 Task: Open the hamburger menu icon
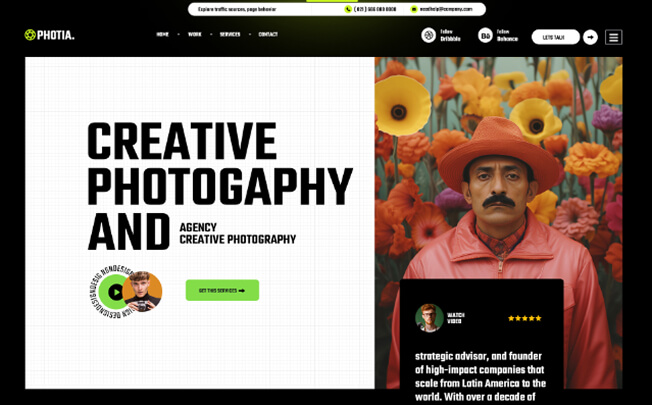point(613,37)
